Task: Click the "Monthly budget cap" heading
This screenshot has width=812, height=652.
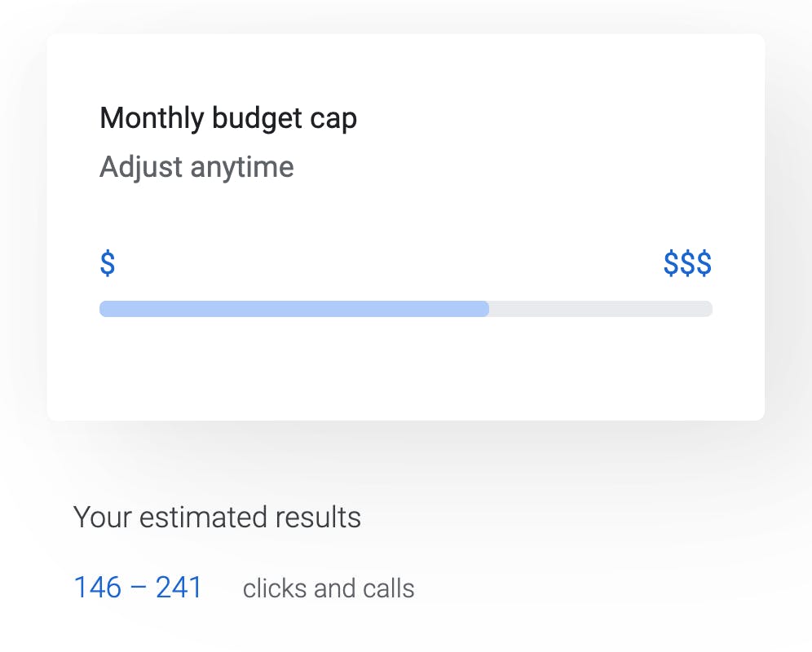Action: (x=228, y=119)
